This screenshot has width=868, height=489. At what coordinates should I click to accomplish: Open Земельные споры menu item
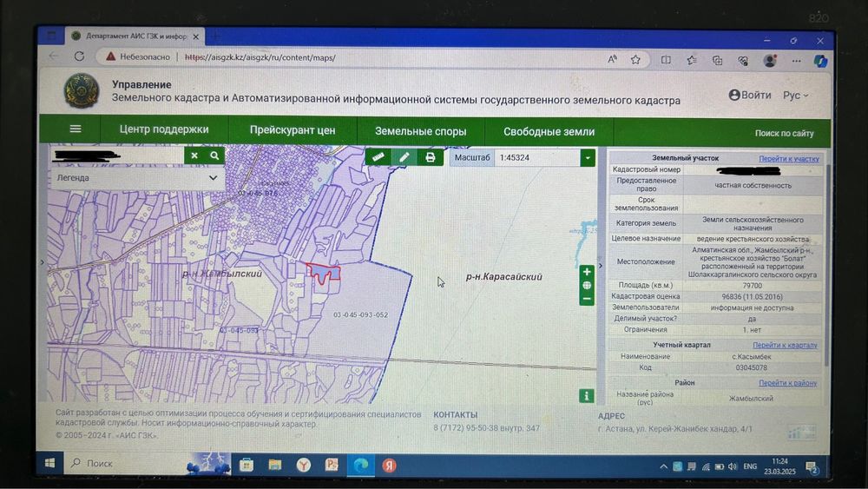[x=421, y=131]
